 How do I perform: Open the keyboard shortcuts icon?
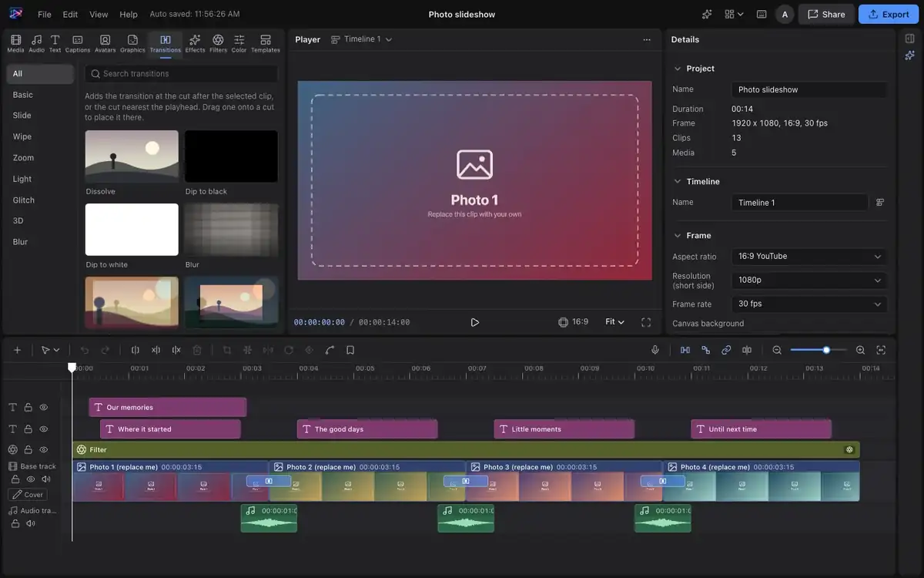(x=762, y=14)
